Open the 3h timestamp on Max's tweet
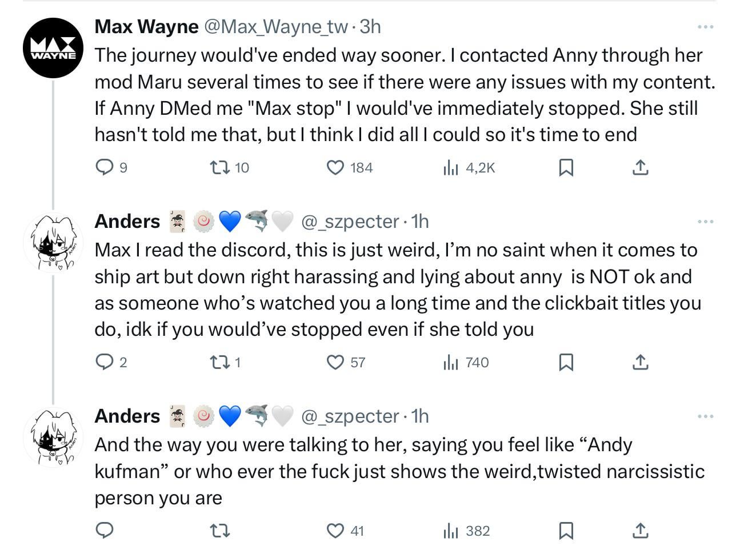This screenshot has width=756, height=554. [370, 27]
